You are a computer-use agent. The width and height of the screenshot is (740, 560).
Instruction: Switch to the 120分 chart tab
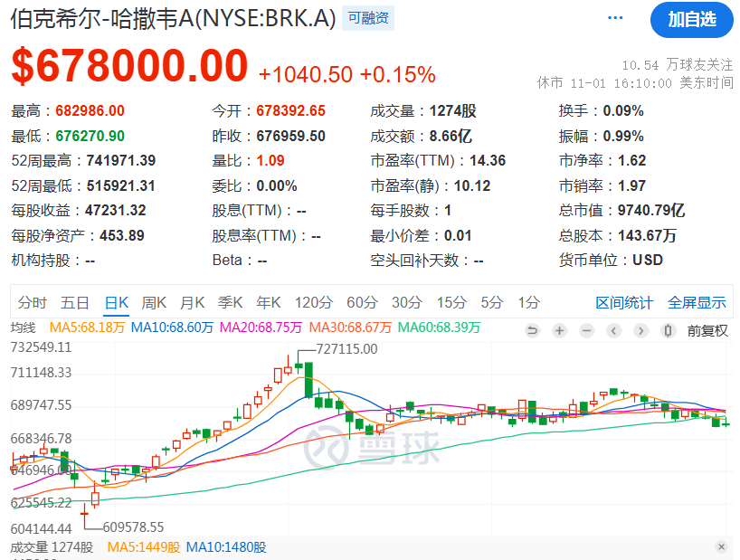[314, 302]
